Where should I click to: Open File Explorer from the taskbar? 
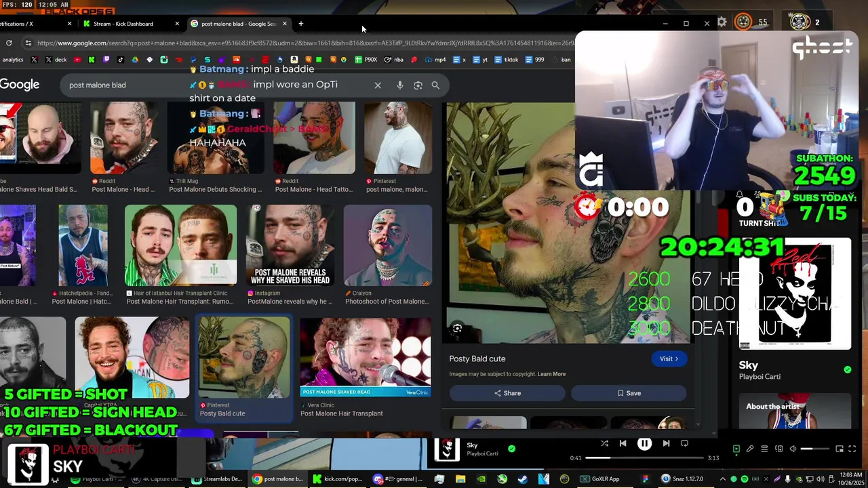[x=460, y=479]
